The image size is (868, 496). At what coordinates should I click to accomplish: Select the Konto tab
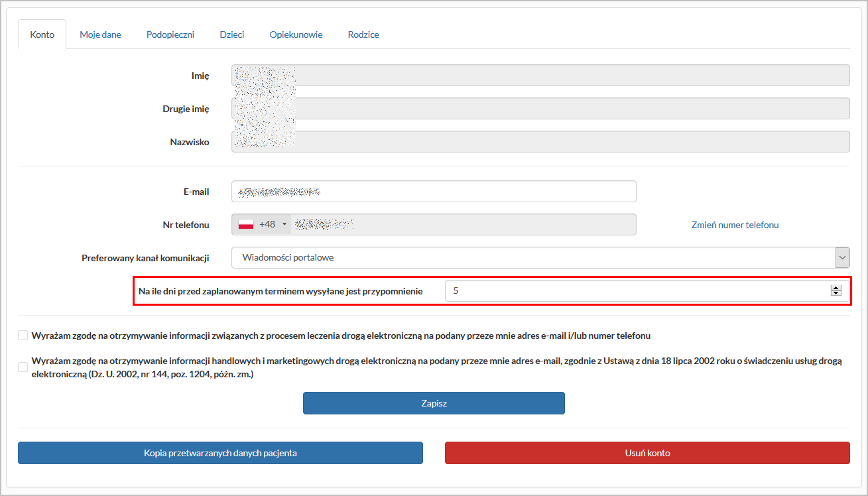42,34
